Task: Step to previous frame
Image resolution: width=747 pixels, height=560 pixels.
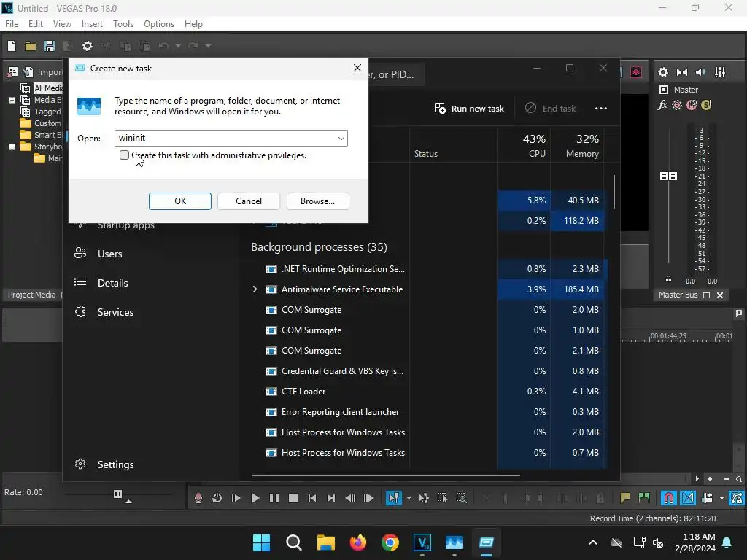Action: coord(350,498)
